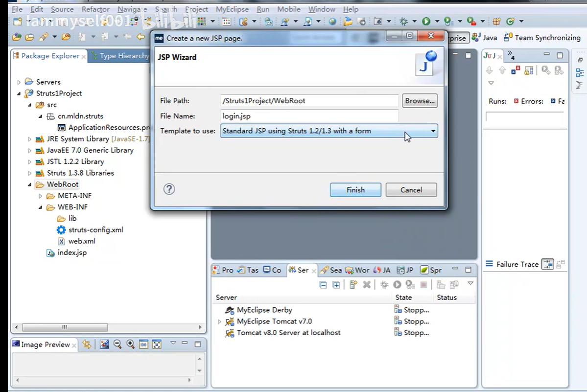Select the Sea (Search) tab

click(331, 270)
